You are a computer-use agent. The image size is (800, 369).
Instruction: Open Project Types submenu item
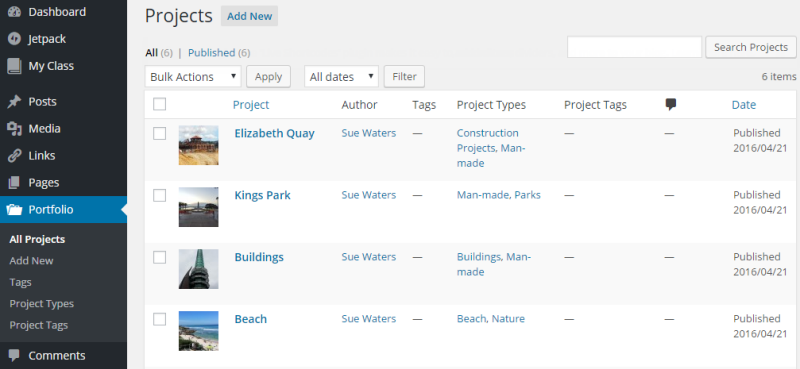pos(41,304)
